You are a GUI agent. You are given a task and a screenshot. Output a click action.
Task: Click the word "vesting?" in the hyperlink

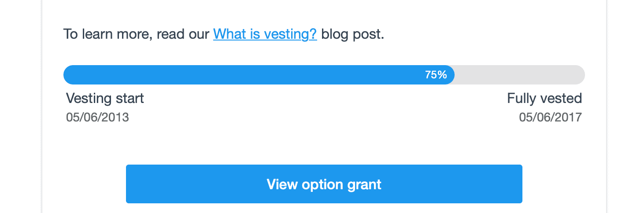[292, 34]
